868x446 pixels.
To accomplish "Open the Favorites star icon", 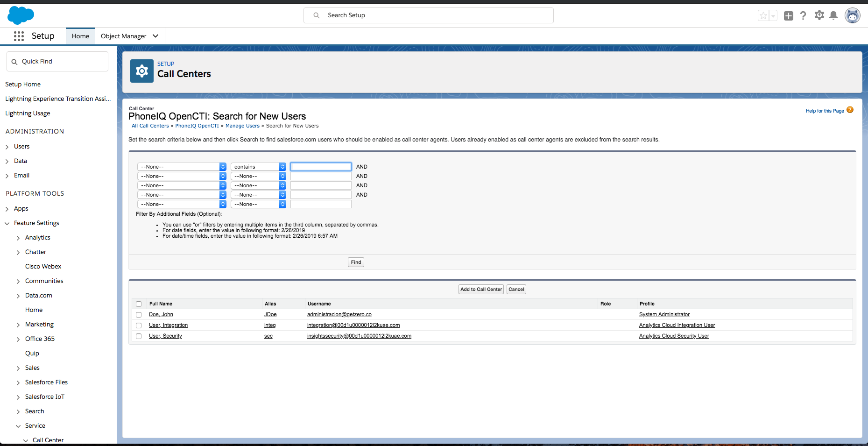I will (763, 16).
